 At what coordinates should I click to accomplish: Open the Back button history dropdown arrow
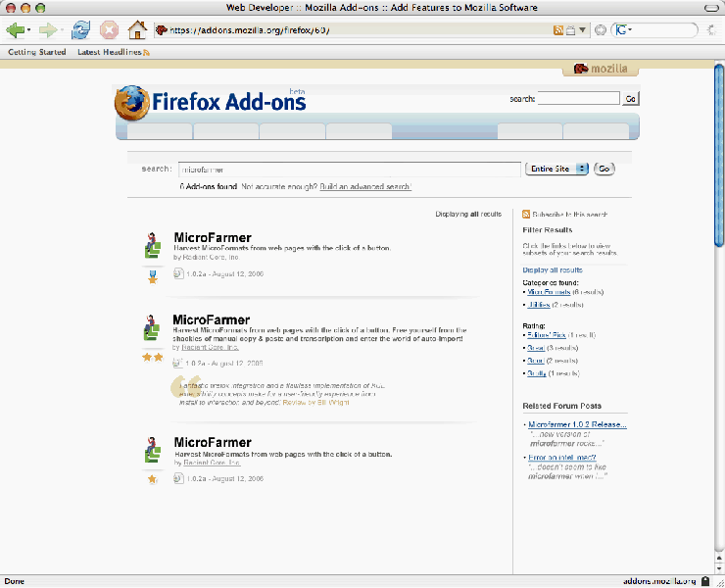pyautogui.click(x=29, y=30)
